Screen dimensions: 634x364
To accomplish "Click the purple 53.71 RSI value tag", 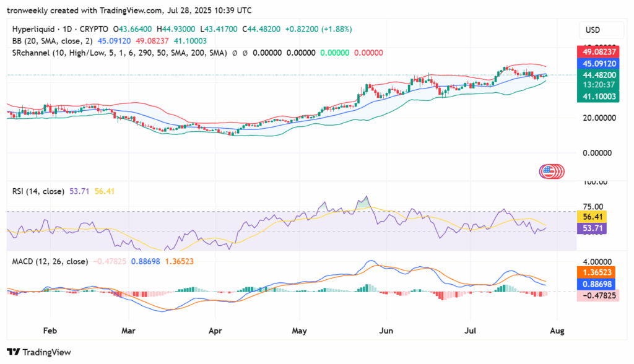I will [x=591, y=228].
